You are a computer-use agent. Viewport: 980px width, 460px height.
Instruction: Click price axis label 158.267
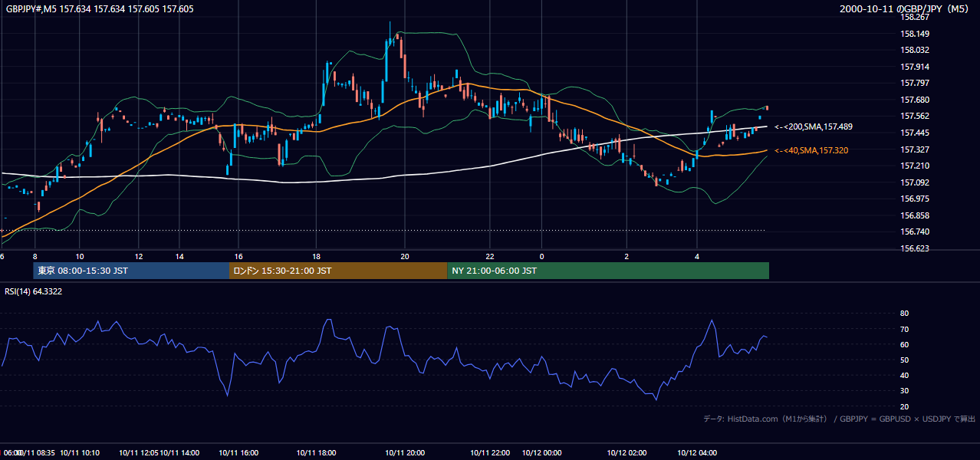(x=915, y=17)
